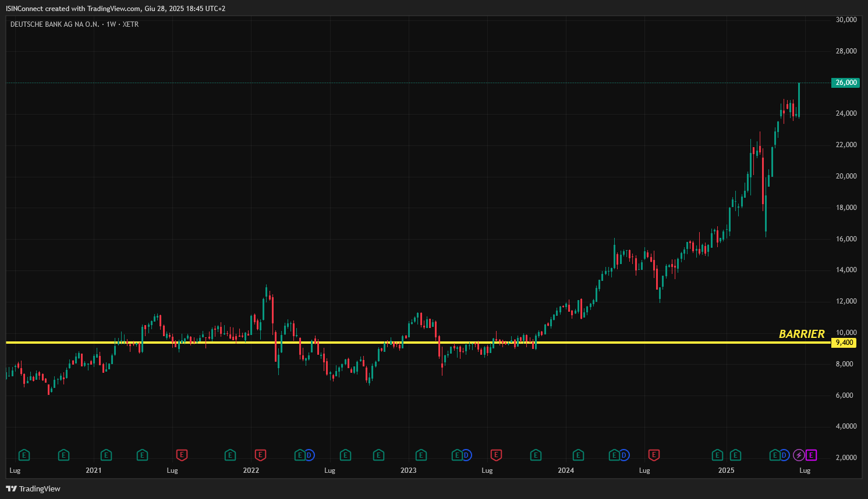
Task: Select the green 26,000 current price label
Action: [x=846, y=83]
